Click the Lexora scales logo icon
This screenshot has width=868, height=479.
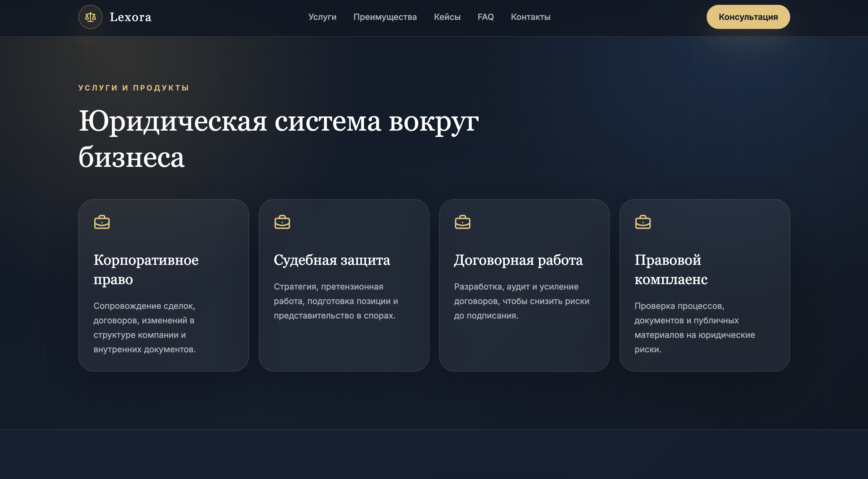90,17
